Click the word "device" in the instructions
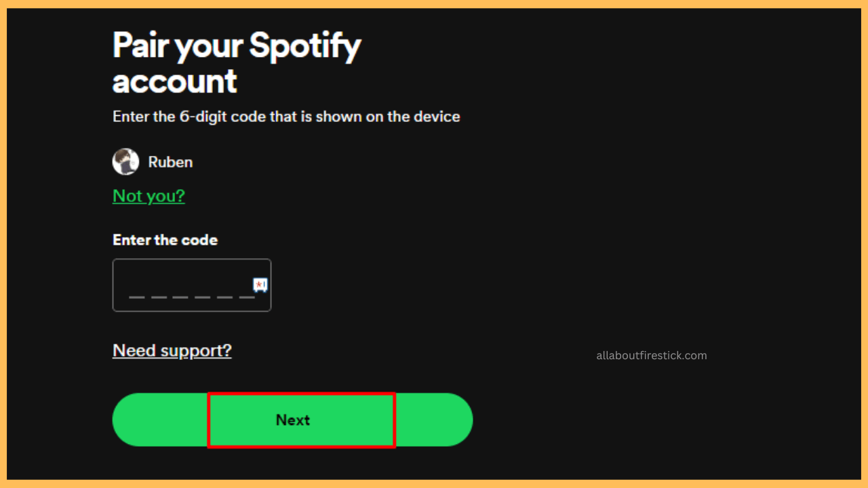Screen dimensions: 868x488 437,117
